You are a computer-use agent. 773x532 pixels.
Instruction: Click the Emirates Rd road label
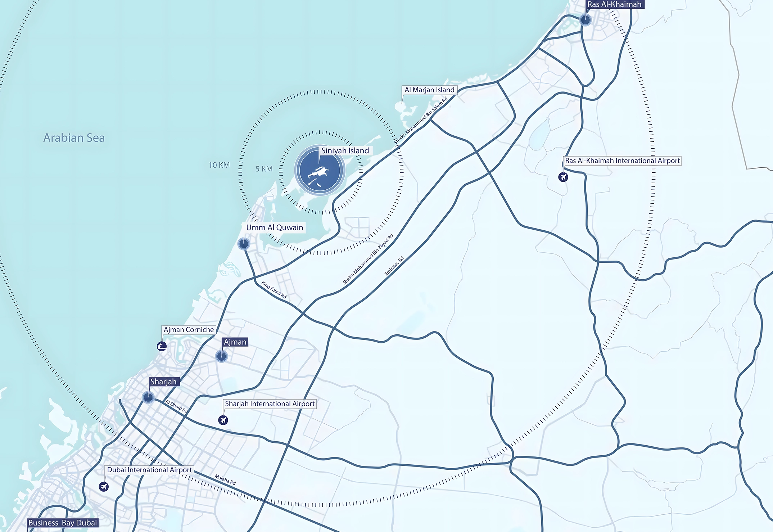coord(394,266)
